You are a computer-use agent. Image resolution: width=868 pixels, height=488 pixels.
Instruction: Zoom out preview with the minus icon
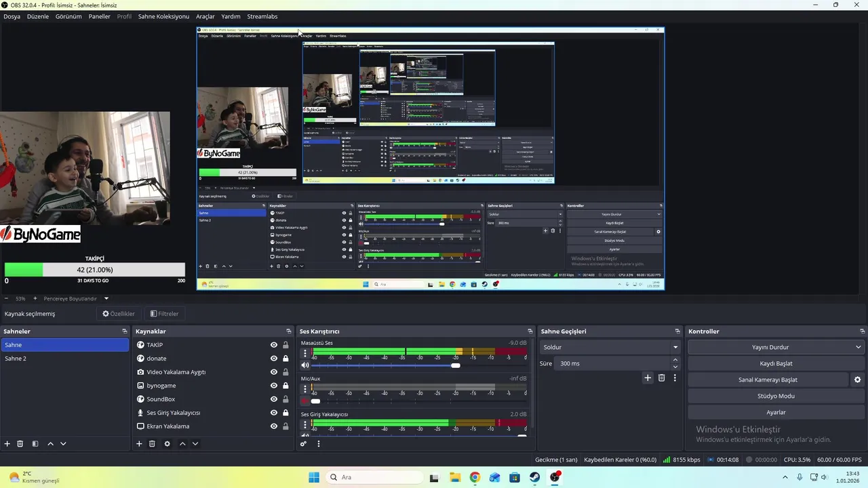[x=6, y=298]
